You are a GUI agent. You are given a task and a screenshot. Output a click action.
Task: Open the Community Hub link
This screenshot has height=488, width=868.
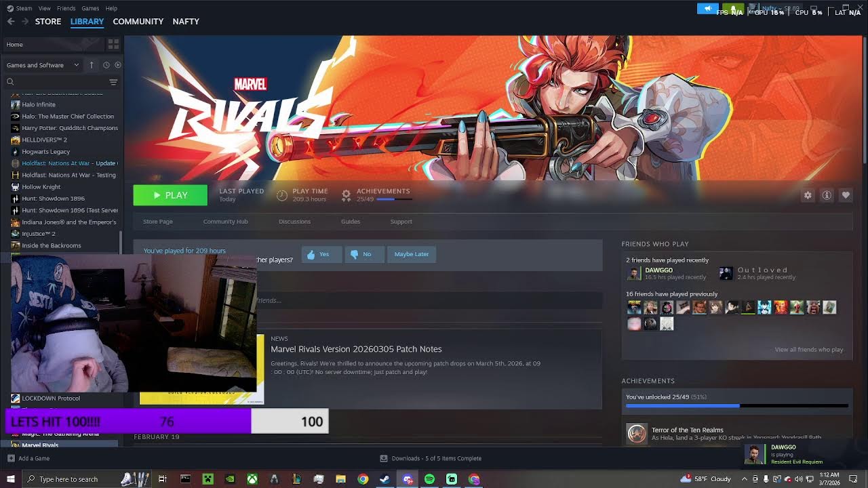click(226, 222)
